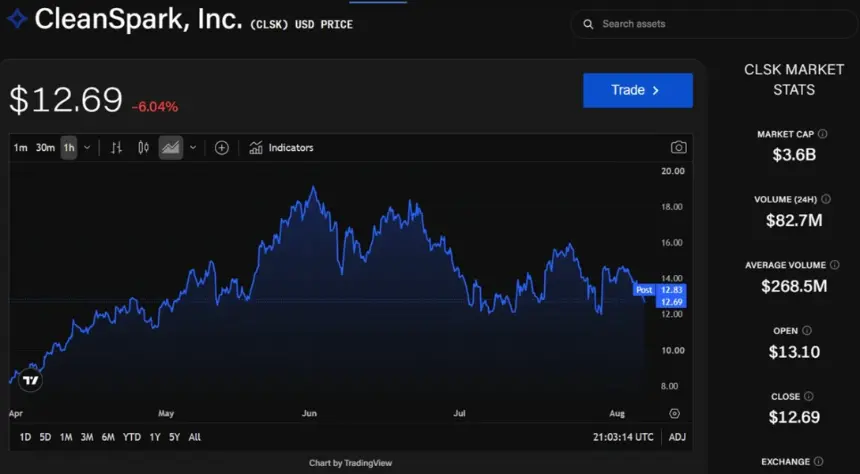The image size is (860, 474).
Task: Open chart settings gear near time axis
Action: 675,414
